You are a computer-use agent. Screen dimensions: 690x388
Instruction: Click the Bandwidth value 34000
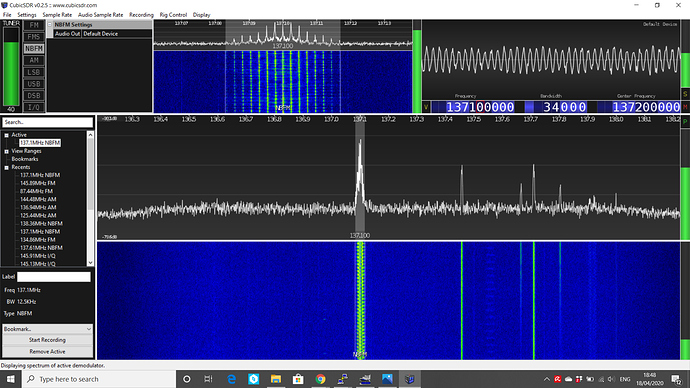pyautogui.click(x=565, y=107)
